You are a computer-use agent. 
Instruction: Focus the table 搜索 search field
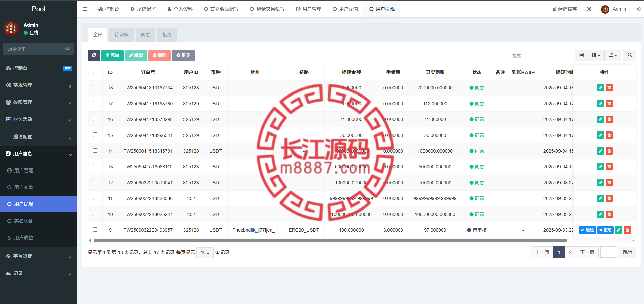pyautogui.click(x=540, y=55)
